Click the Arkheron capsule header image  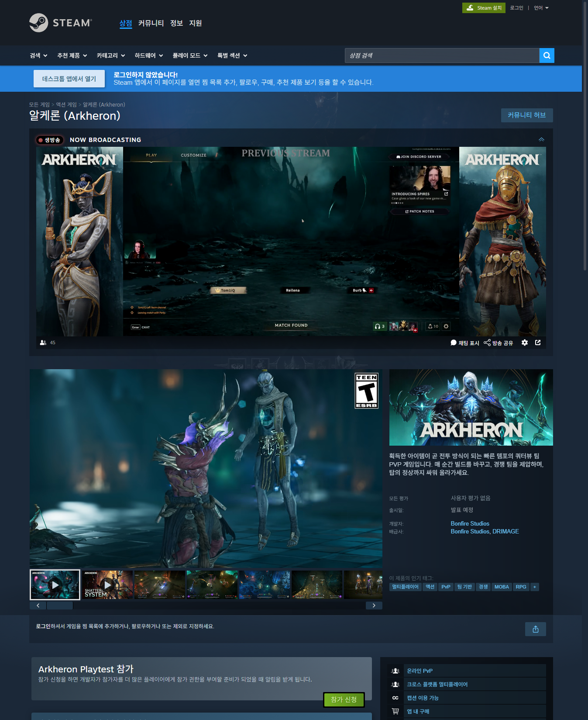[471, 407]
